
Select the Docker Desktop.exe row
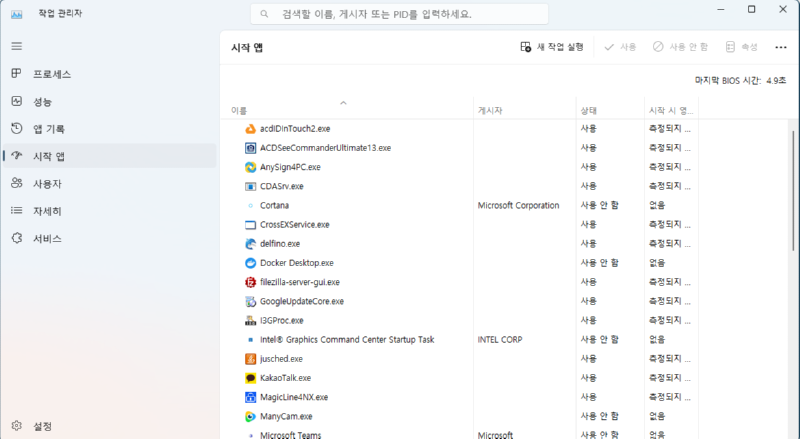pos(296,263)
